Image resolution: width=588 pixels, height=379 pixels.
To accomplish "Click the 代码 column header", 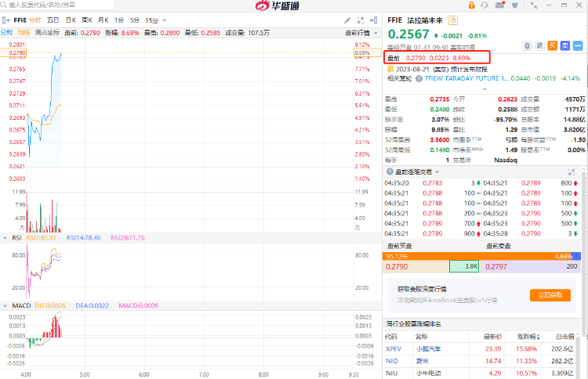I will click(390, 337).
